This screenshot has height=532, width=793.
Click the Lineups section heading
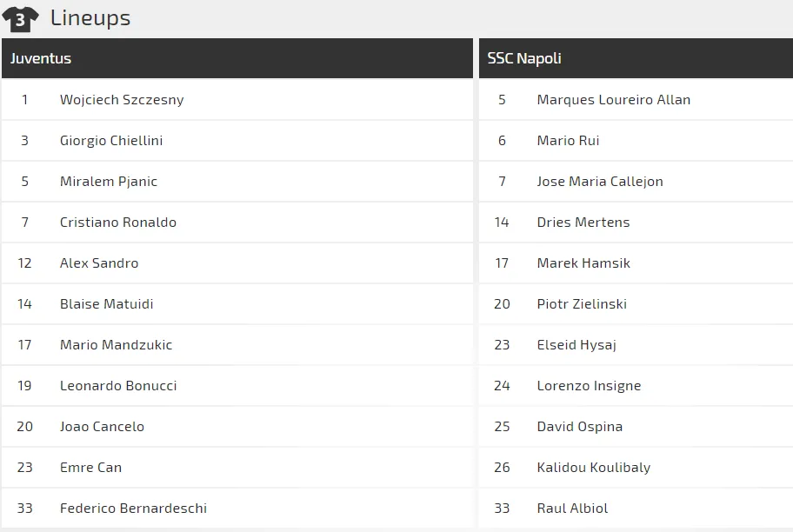(x=90, y=18)
